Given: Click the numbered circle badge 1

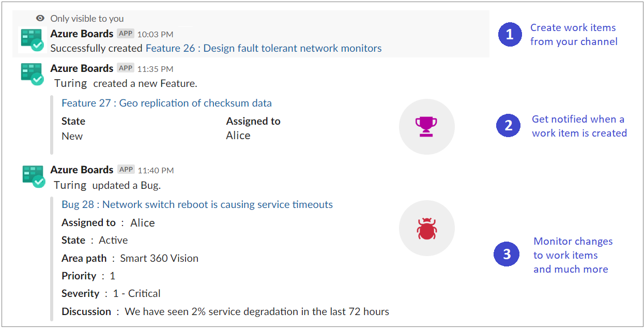Looking at the screenshot, I should pos(510,35).
